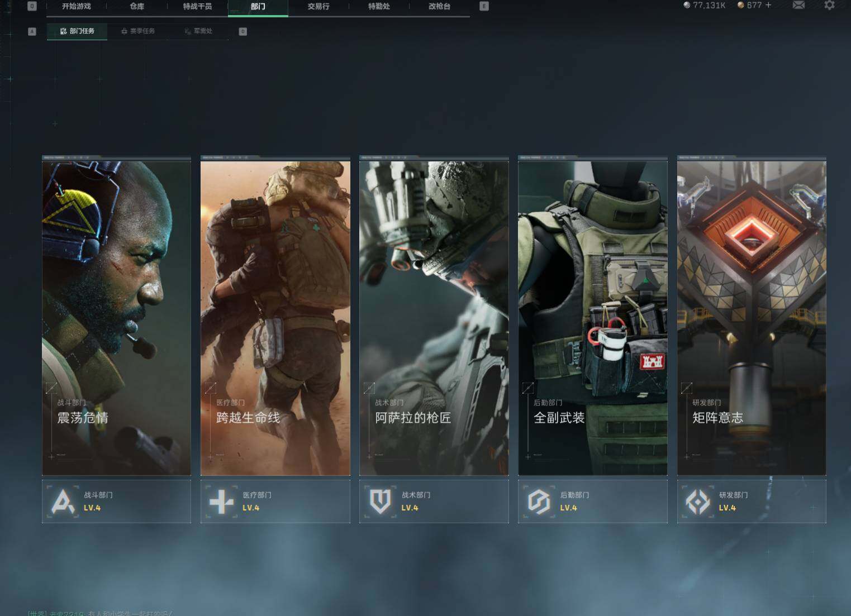Screen dimensions: 851x616
Task: Click the 震荡危情 mission title
Action: [x=83, y=418]
